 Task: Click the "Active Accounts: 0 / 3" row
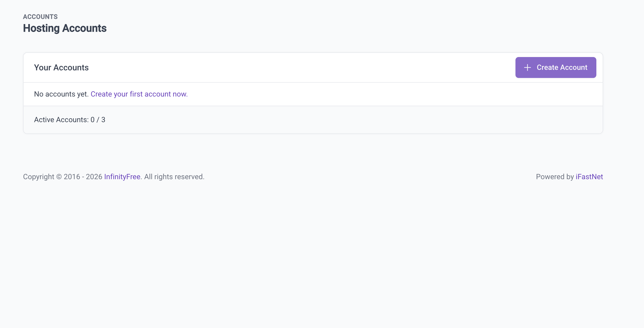click(69, 120)
